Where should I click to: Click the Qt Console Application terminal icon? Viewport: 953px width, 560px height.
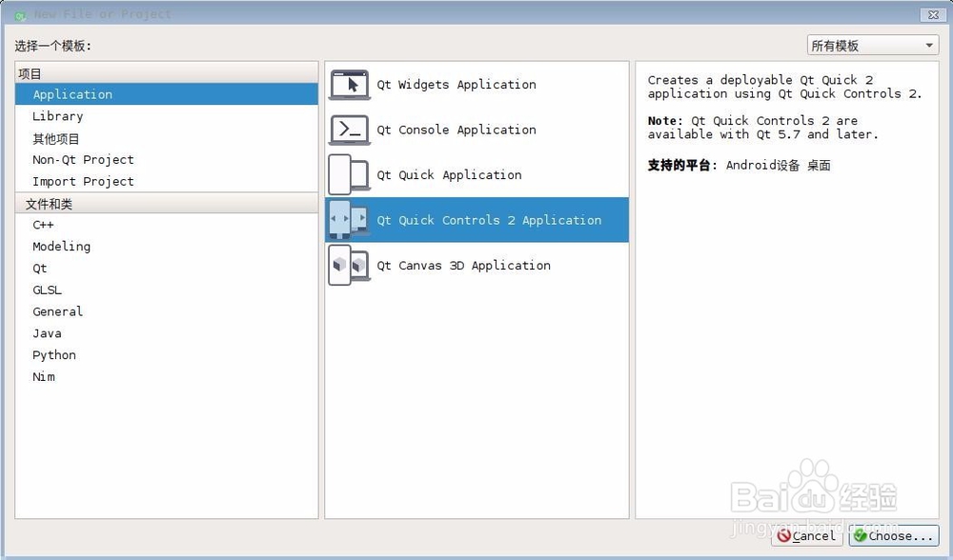[350, 130]
